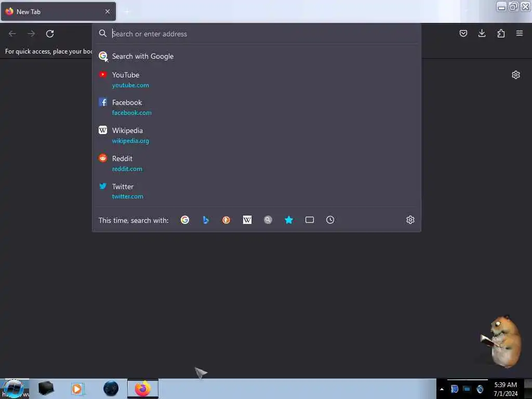Select the Facebook suggestion row
This screenshot has width=532, height=399.
coord(257,107)
